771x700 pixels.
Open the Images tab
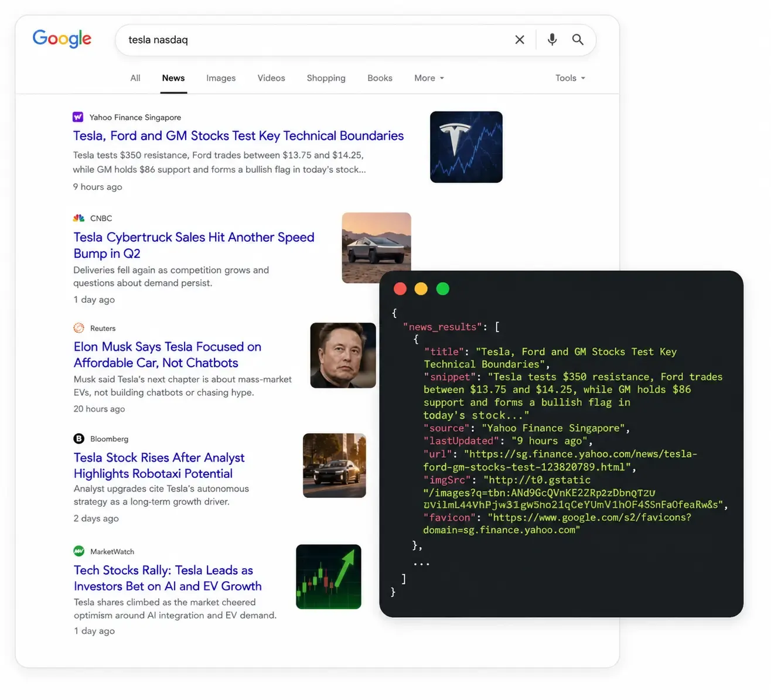[x=221, y=78]
